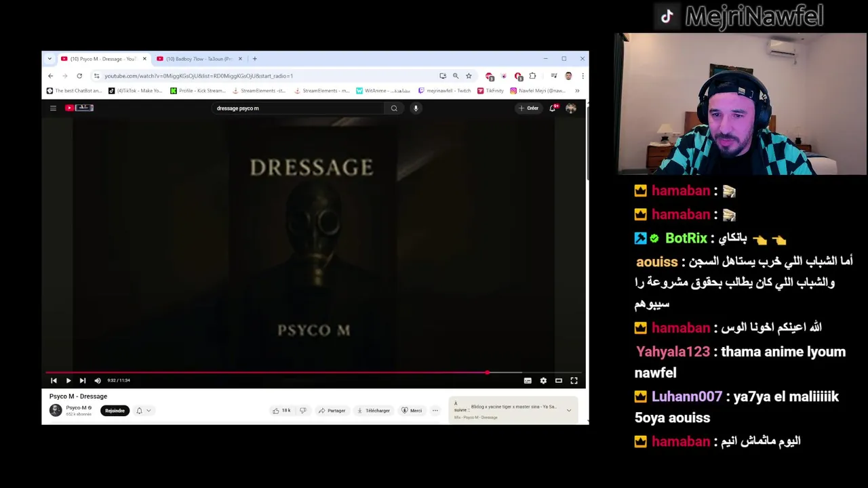Open The best ChatBot bookmark
The height and width of the screenshot is (488, 868).
75,91
